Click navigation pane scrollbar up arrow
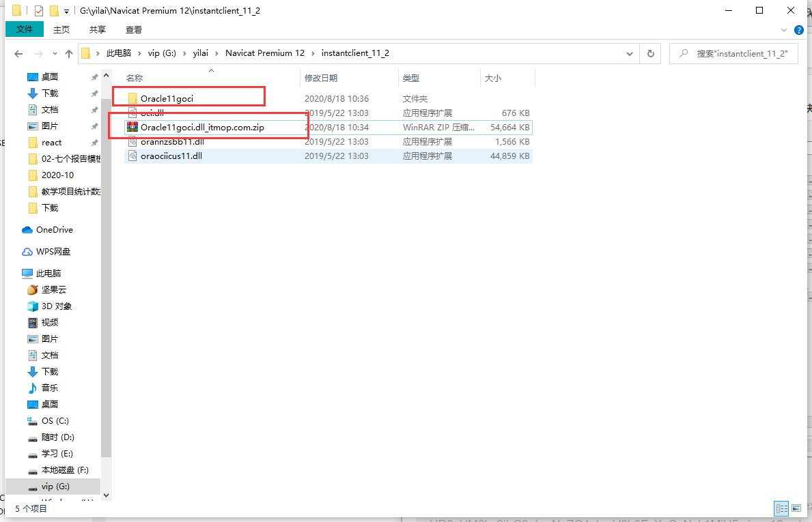 106,76
